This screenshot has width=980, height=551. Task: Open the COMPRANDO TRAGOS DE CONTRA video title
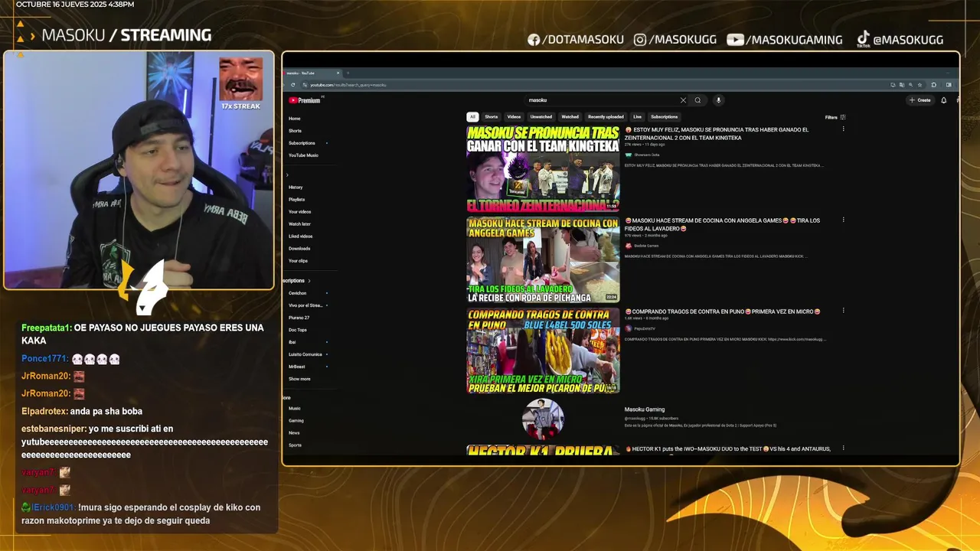723,311
